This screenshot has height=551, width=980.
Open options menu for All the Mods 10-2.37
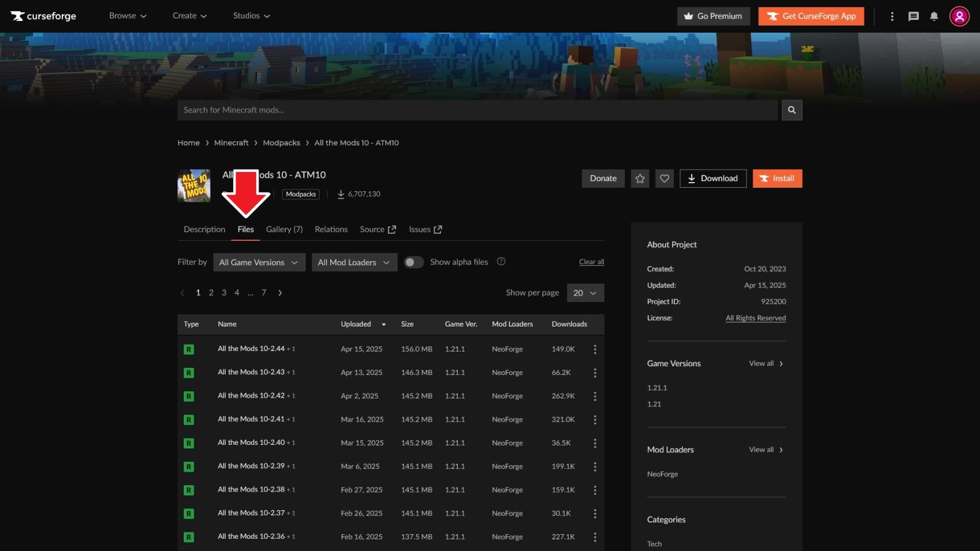595,514
